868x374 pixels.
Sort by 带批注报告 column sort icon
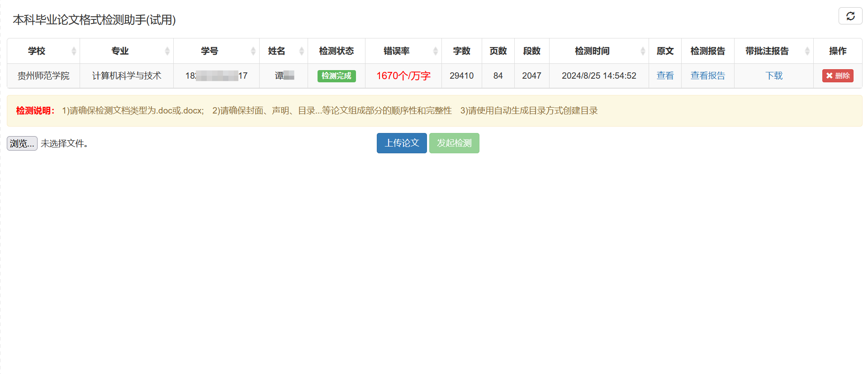[x=807, y=51]
